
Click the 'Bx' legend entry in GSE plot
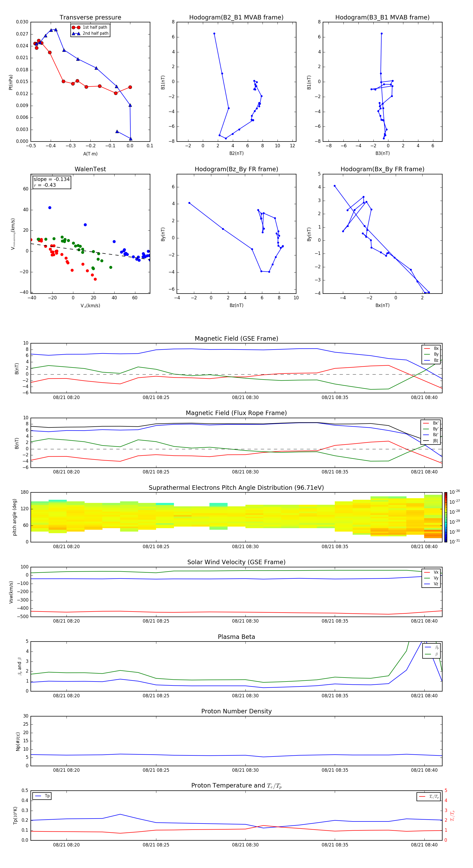point(431,349)
